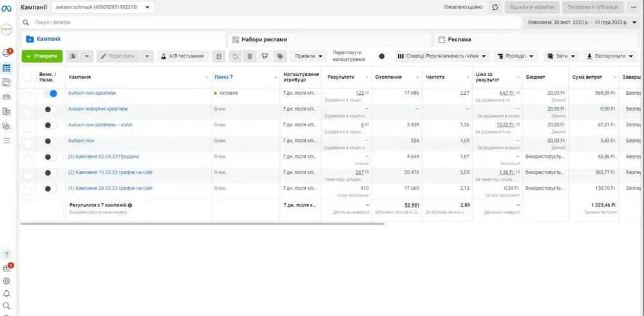The height and width of the screenshot is (316, 644).
Task: Open the account profile avatar in sidebar
Action: point(6,30)
